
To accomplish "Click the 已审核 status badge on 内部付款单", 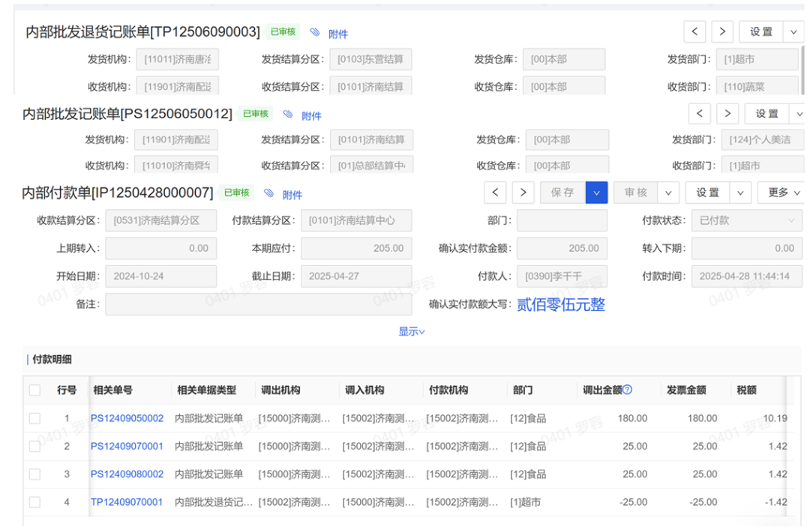I will pyautogui.click(x=237, y=193).
